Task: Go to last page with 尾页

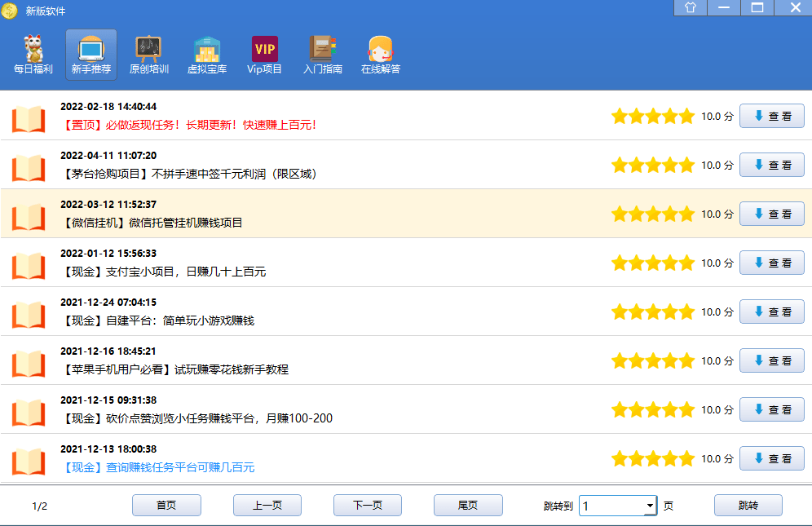Action: pyautogui.click(x=468, y=506)
